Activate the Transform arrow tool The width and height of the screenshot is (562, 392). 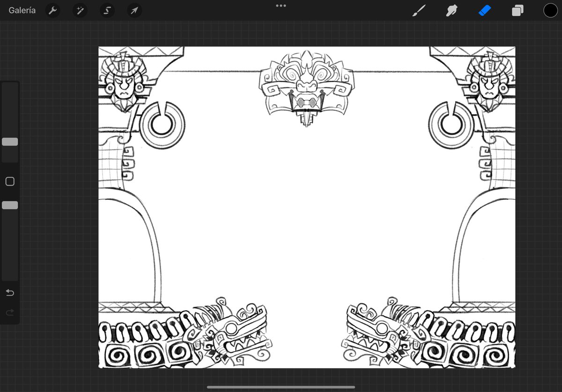(x=134, y=10)
